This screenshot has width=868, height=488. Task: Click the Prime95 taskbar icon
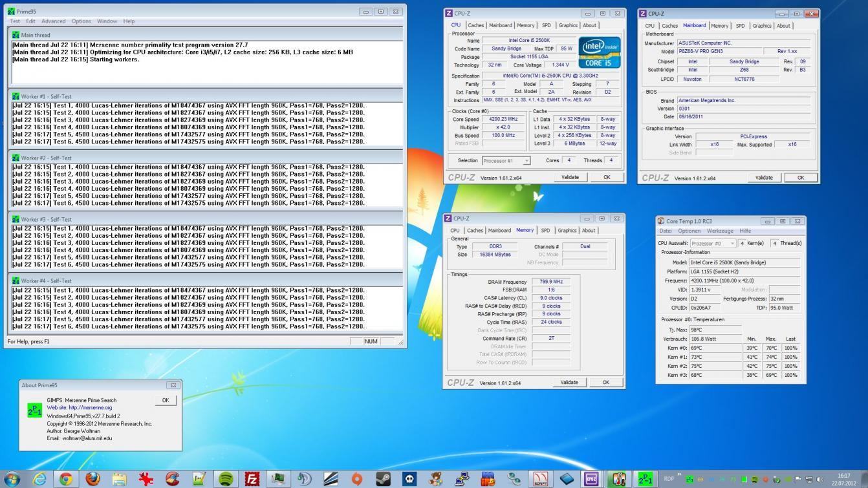pos(645,479)
